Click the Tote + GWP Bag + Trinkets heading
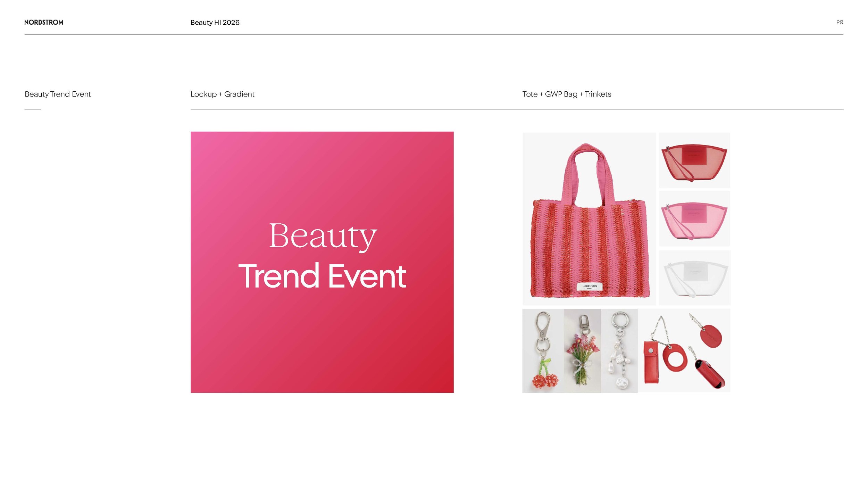This screenshot has width=868, height=488. pyautogui.click(x=566, y=94)
